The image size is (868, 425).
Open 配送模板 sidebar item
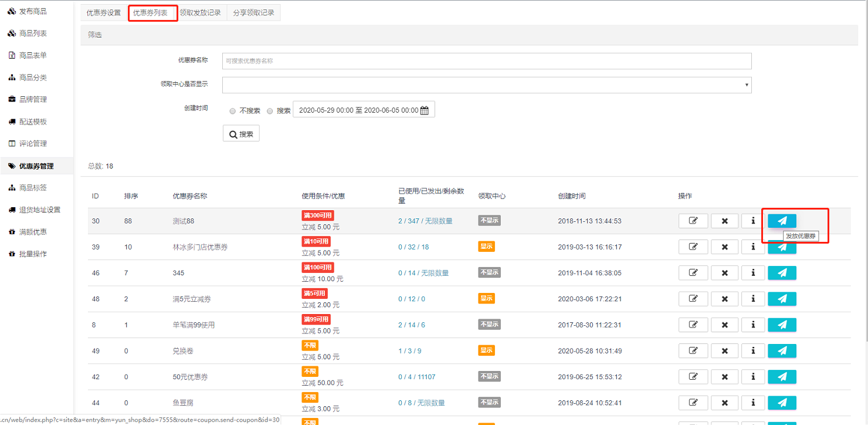(x=33, y=122)
